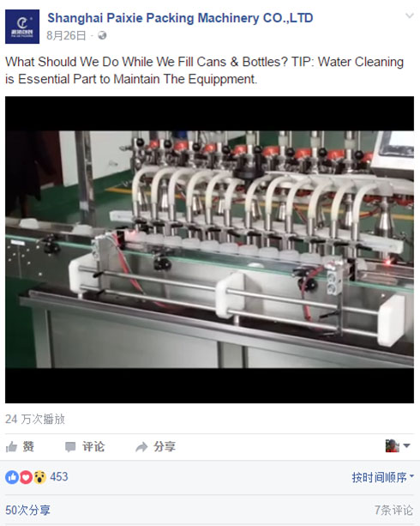Open the comment-as profile picture dropdown
Viewport: 420px width, 526px height.
coord(398,446)
